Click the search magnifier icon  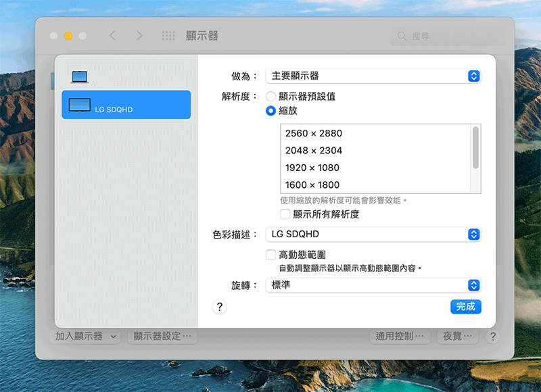[402, 36]
